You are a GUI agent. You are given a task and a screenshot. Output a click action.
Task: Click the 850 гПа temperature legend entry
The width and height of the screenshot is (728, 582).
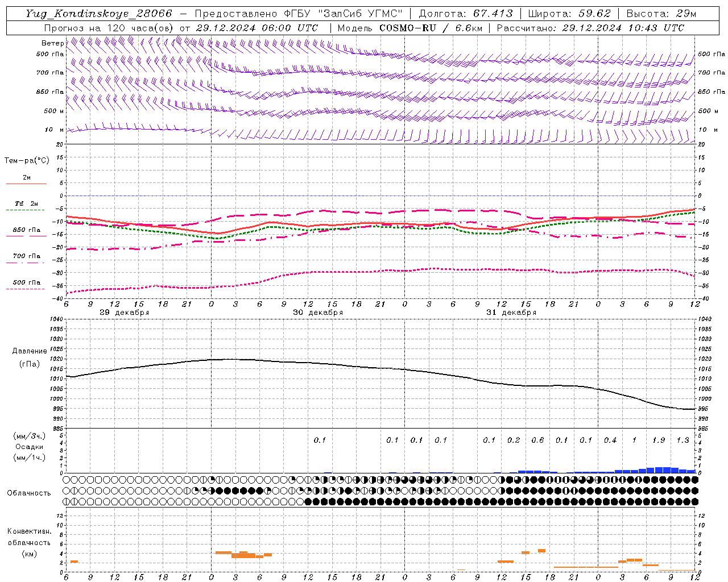[x=27, y=230]
